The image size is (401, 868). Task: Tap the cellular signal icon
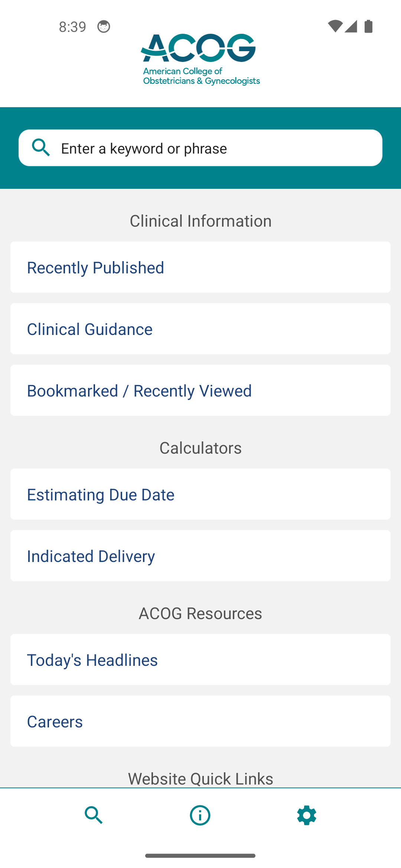point(351,26)
